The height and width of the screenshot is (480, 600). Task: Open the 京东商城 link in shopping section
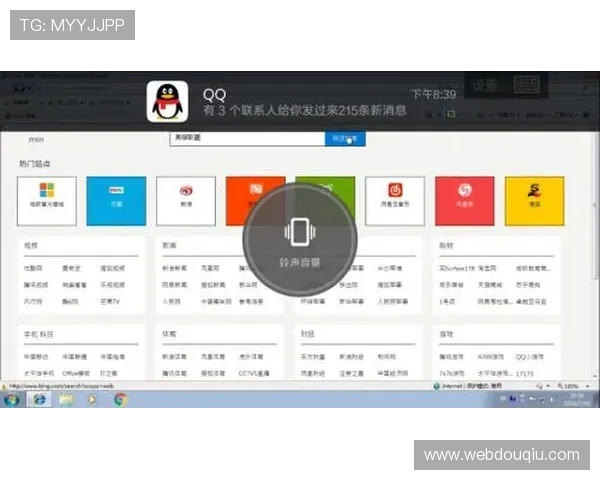pos(452,285)
